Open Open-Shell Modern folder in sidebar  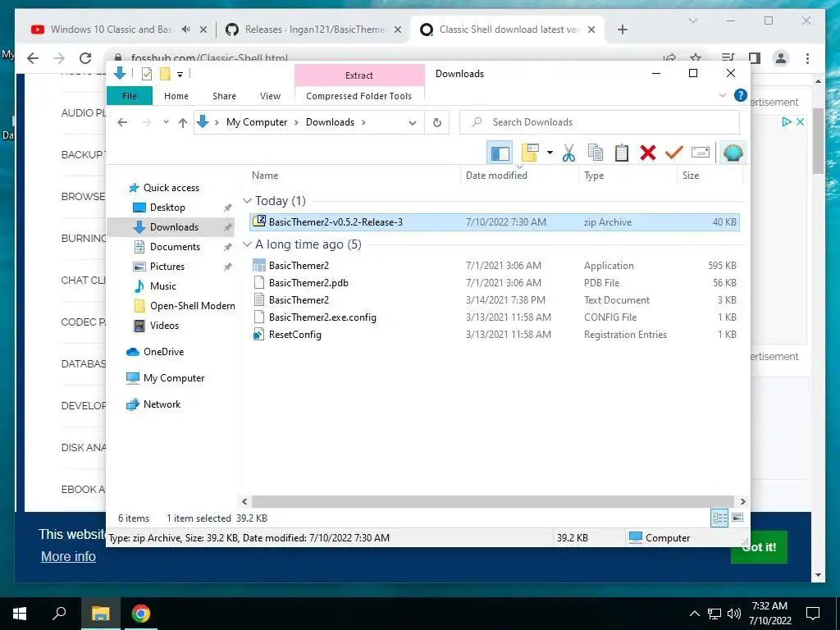tap(192, 306)
